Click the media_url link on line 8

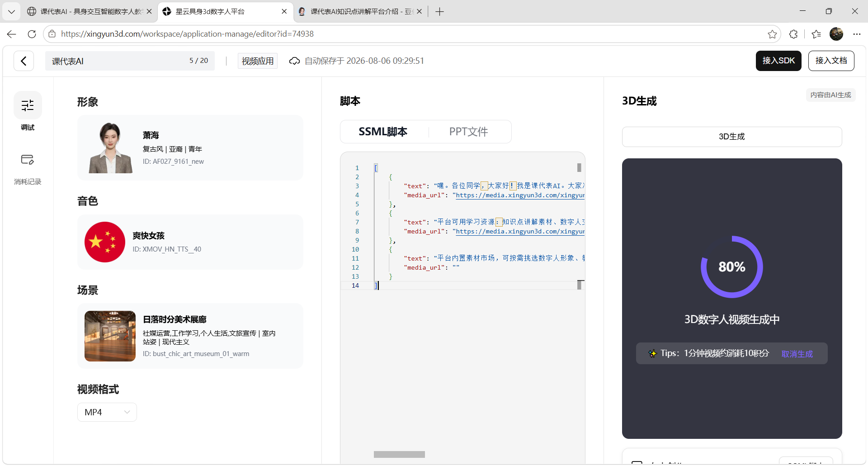coord(520,231)
